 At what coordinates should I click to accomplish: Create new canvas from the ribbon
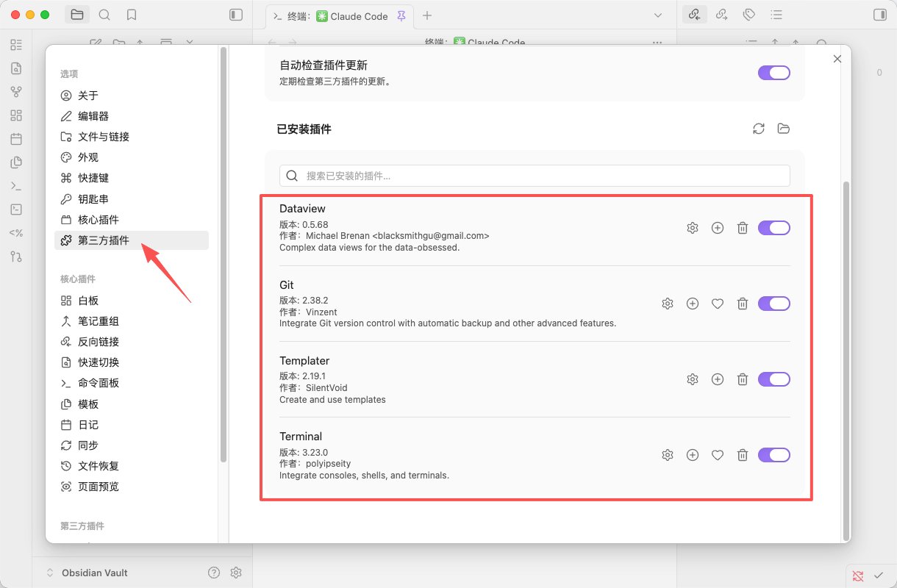[x=16, y=115]
